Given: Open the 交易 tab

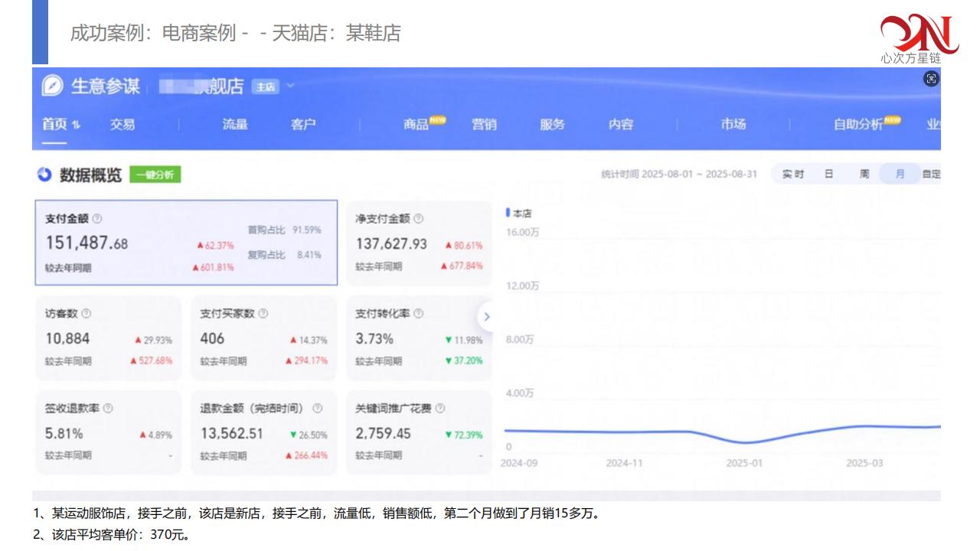Looking at the screenshot, I should (x=122, y=125).
